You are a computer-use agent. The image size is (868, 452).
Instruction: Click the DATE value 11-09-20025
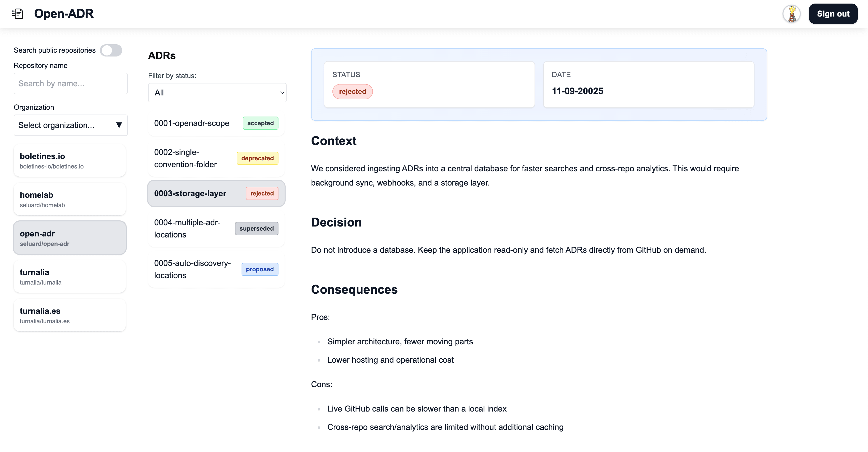coord(577,91)
